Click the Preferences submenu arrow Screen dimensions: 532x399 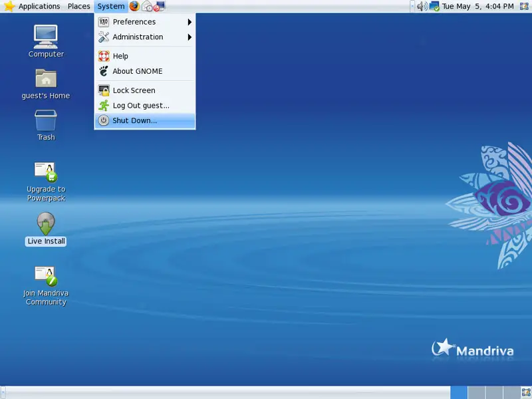(190, 22)
